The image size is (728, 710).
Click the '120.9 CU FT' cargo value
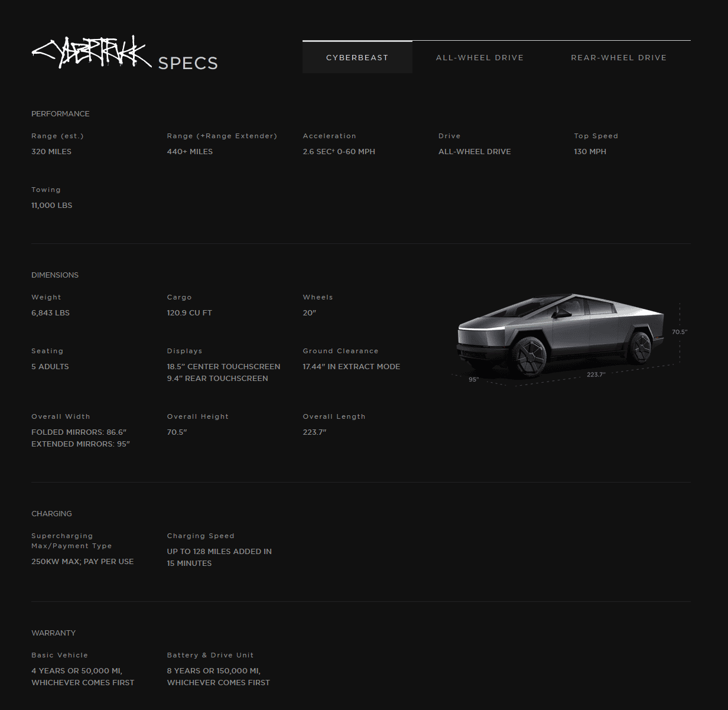tap(189, 312)
